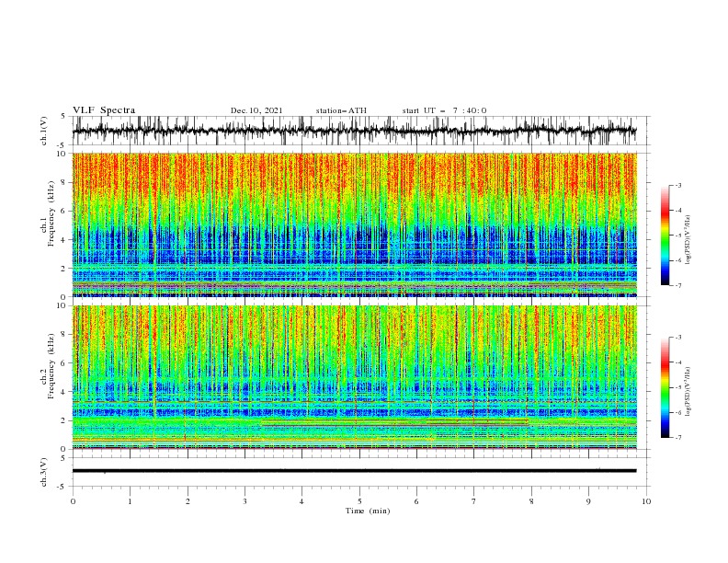Click the 'start UT = 7:40:0' label

click(444, 110)
